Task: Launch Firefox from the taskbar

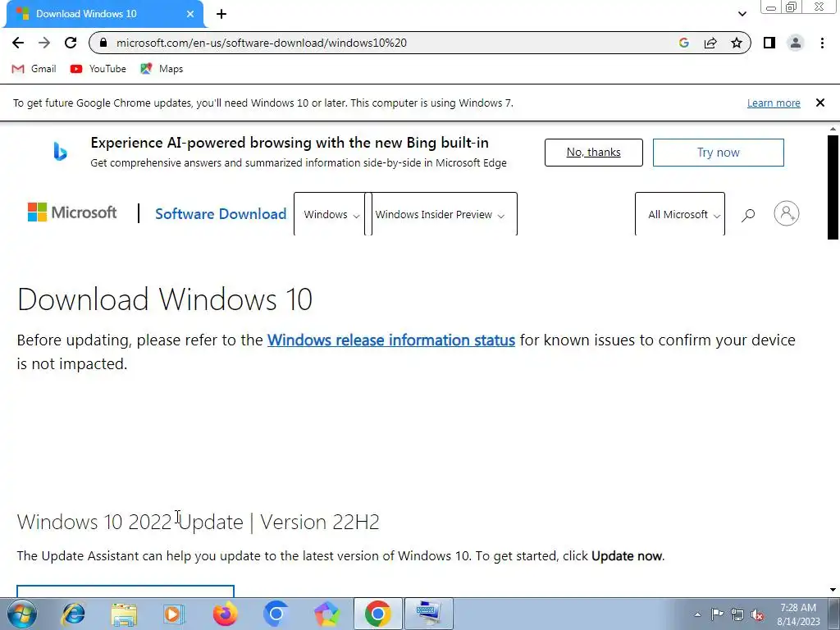Action: (225, 614)
